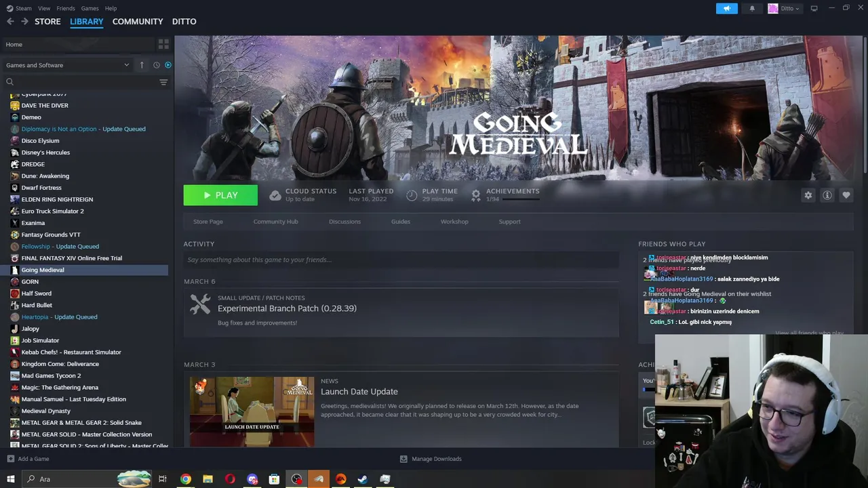
Task: Open the Workshop link
Action: click(x=454, y=222)
